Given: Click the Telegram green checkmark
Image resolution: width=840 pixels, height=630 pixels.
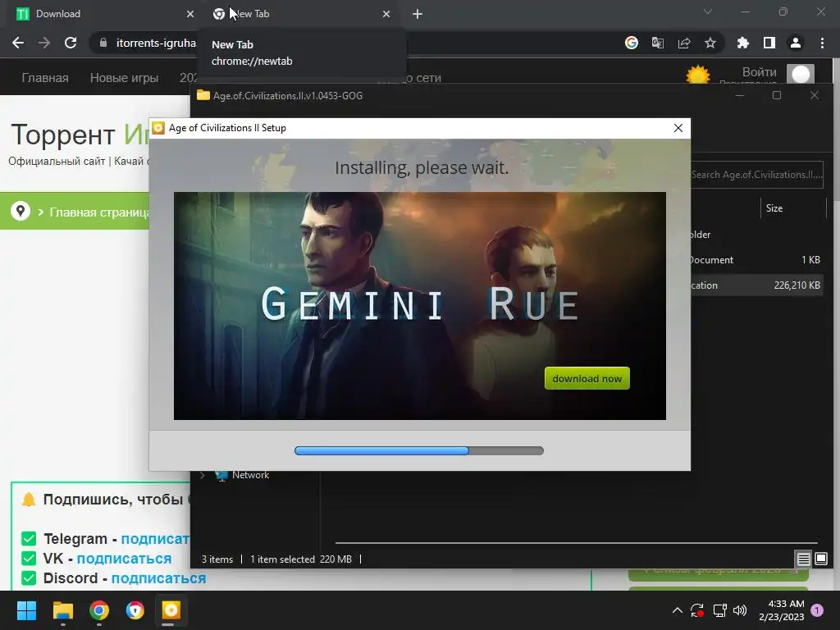Looking at the screenshot, I should click(29, 538).
